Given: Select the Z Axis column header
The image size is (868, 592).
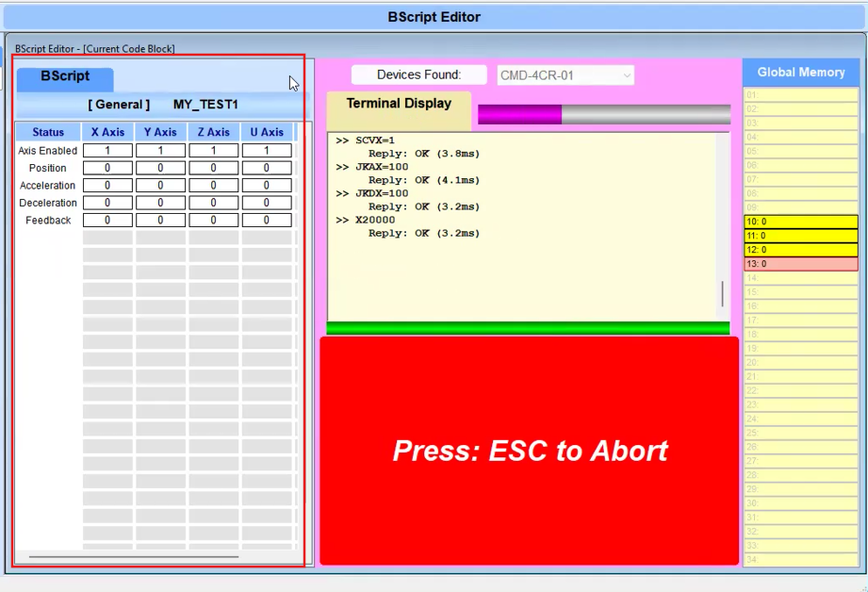Looking at the screenshot, I should [214, 132].
